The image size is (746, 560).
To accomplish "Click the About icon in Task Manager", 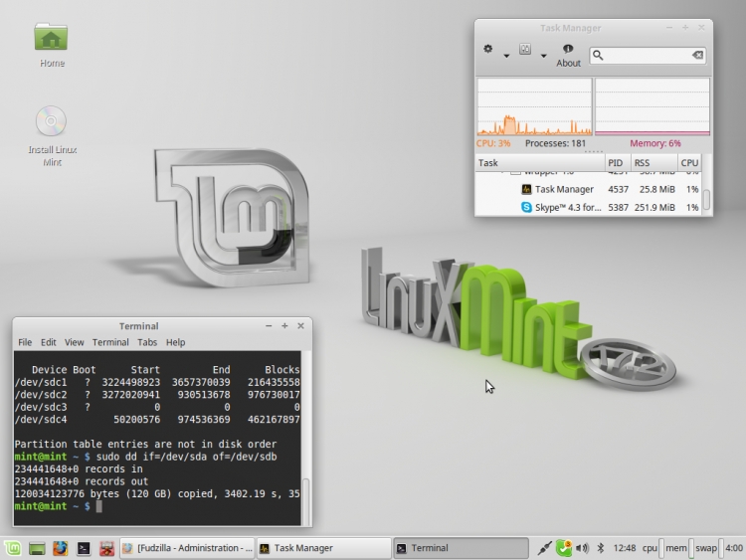I will 568,55.
